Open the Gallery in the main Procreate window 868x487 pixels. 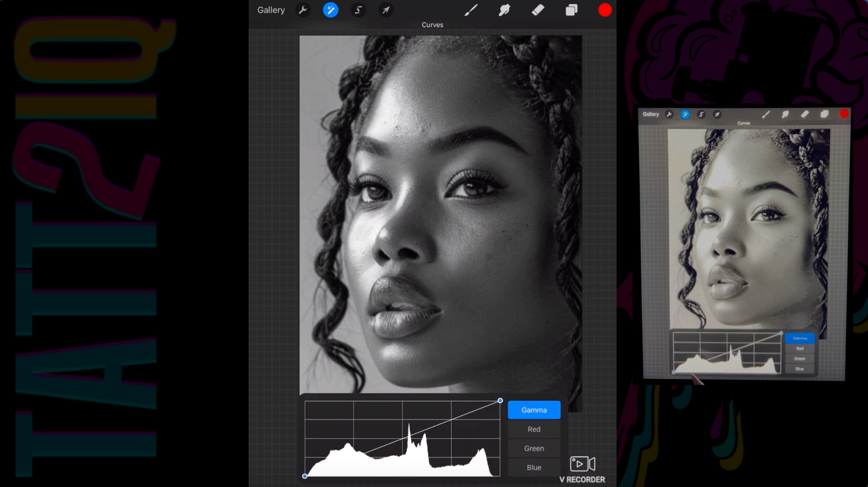tap(271, 10)
